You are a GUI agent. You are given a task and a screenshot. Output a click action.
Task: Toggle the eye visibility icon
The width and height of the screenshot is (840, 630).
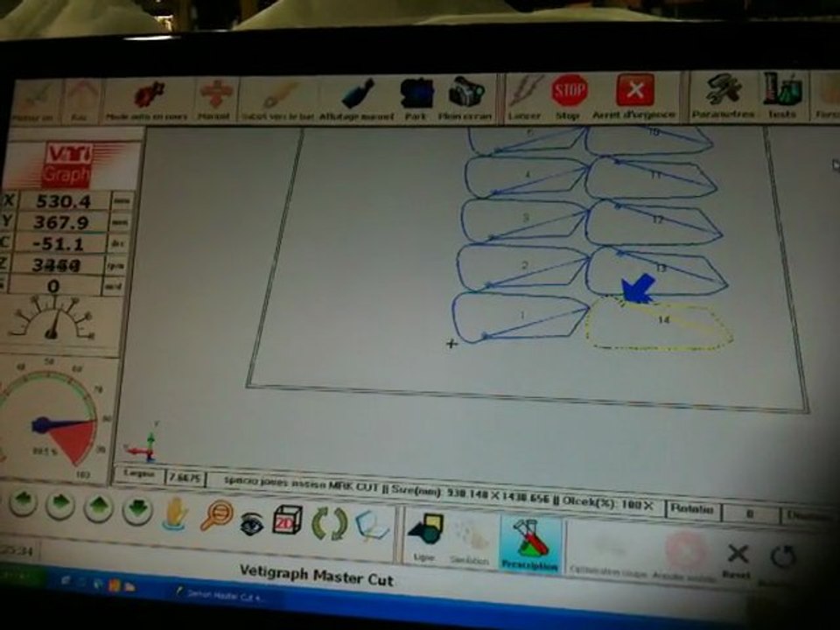(251, 523)
